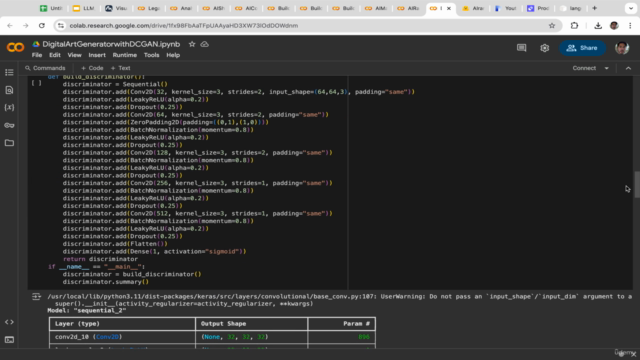This screenshot has width=640, height=360.
Task: Switch to the Prod tab
Action: (538, 8)
